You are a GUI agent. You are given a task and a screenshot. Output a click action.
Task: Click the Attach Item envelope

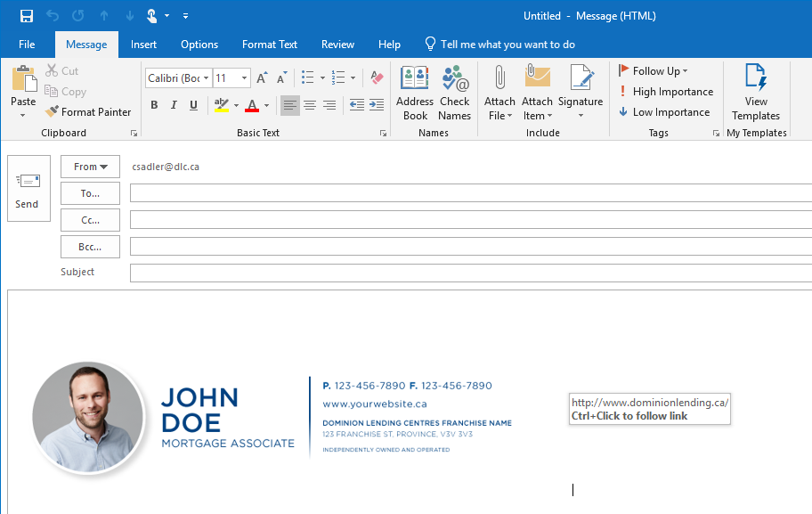click(x=537, y=77)
